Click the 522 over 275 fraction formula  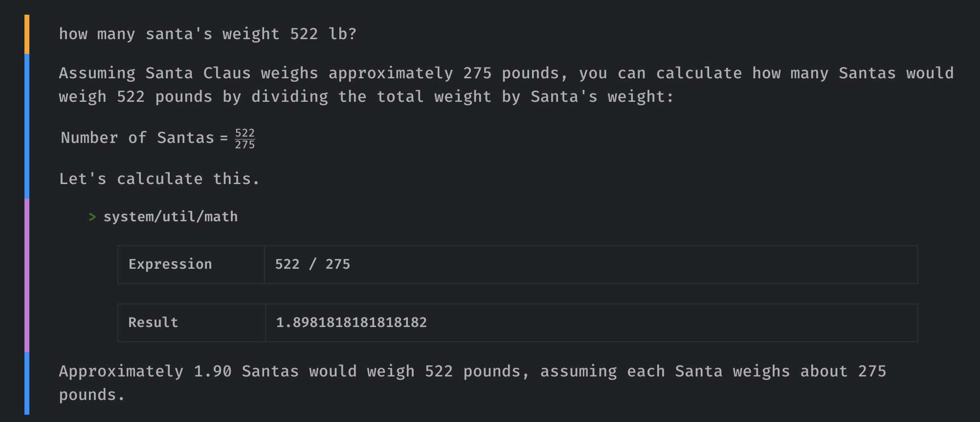pos(245,139)
